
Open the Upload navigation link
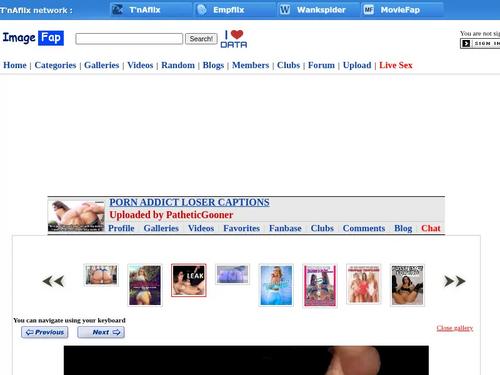point(357,65)
